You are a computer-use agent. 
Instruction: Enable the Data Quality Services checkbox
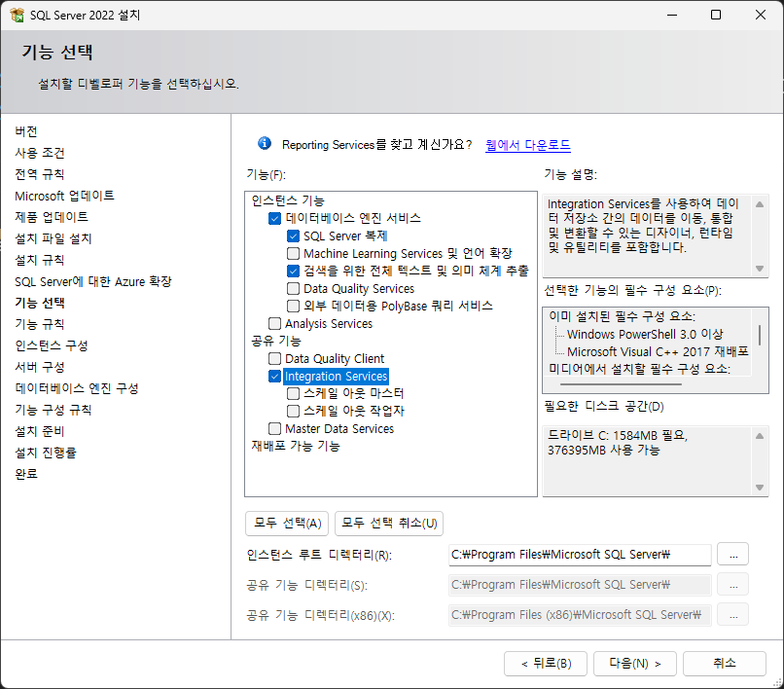[x=293, y=289]
